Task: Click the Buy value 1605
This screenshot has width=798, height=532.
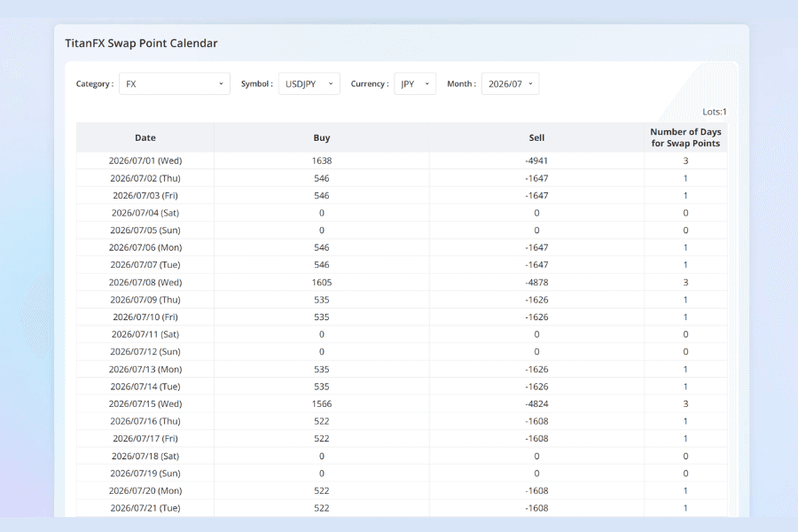Action: click(322, 282)
